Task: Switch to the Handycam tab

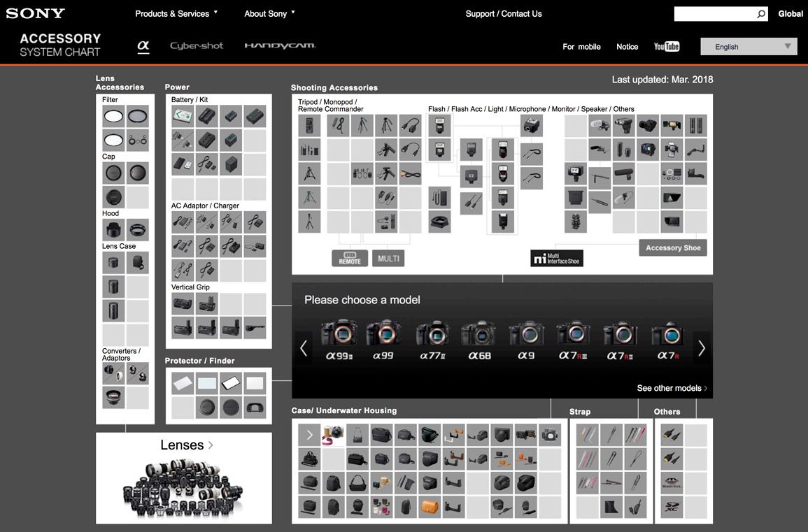Action: [280, 45]
